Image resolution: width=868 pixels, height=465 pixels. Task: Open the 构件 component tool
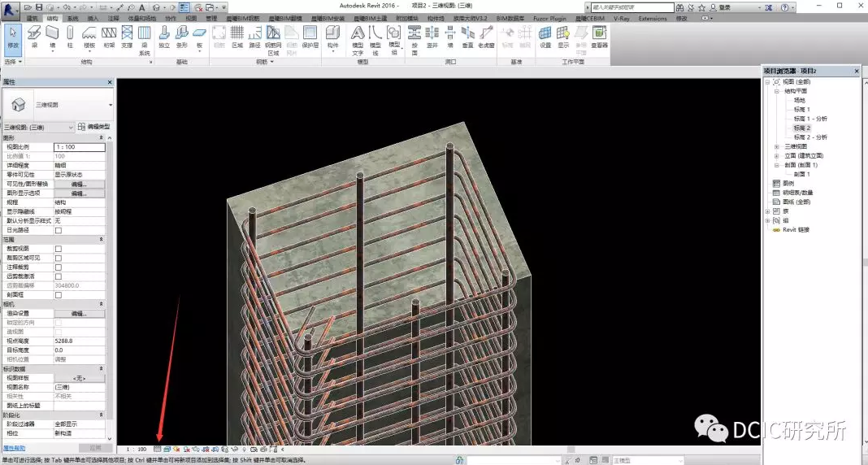pos(332,37)
